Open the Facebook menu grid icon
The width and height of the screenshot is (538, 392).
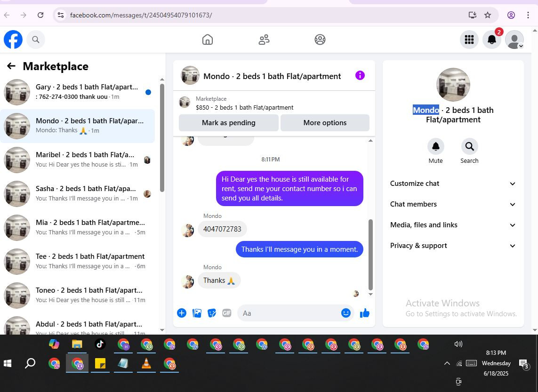pos(469,40)
